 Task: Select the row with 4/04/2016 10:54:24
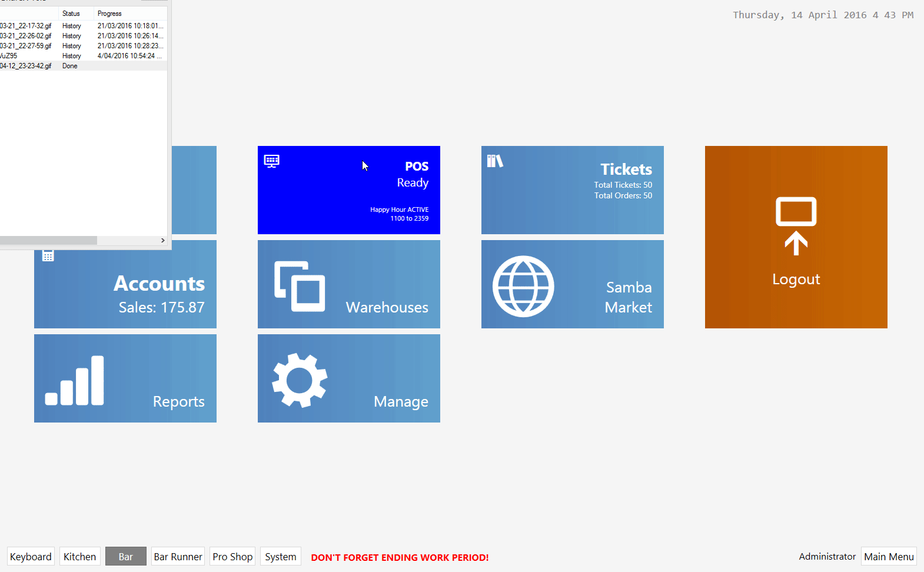(84, 56)
